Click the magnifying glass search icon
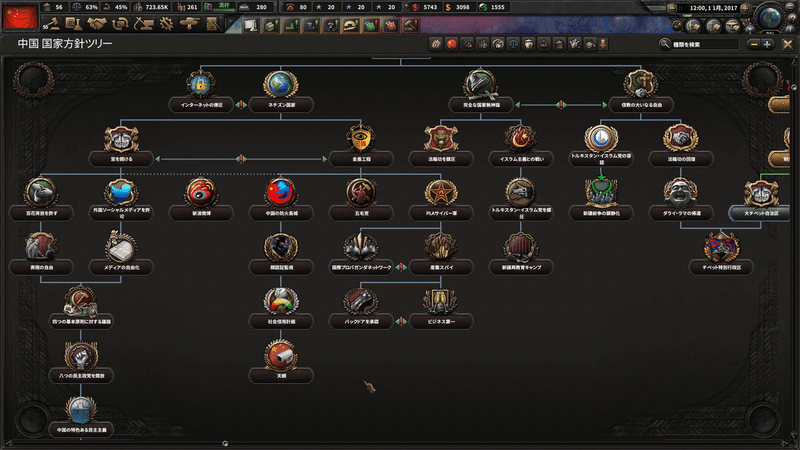 point(664,44)
